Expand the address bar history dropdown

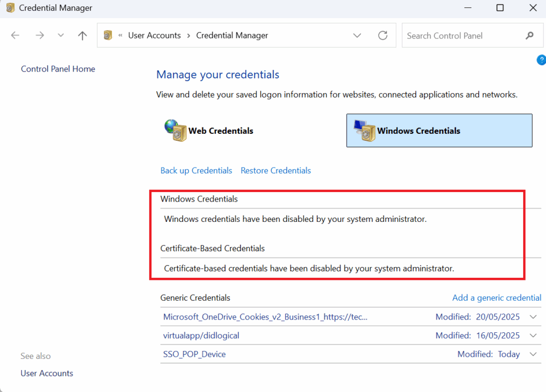tap(357, 36)
